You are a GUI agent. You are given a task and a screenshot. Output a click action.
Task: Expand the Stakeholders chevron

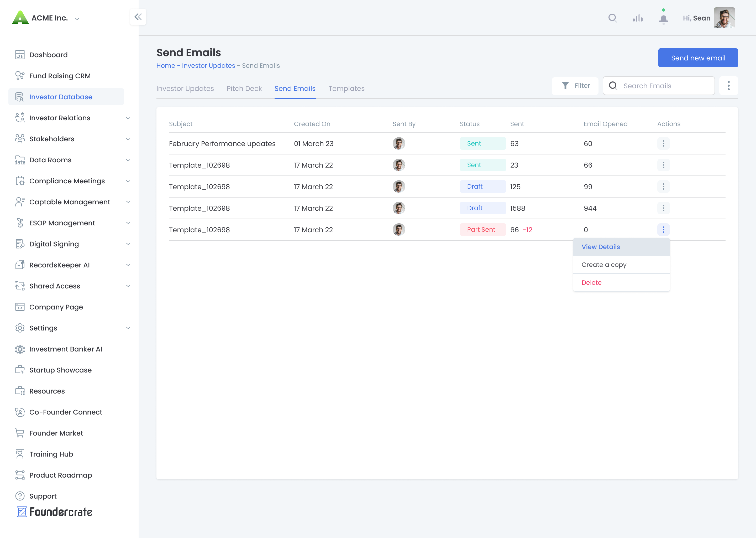point(128,139)
